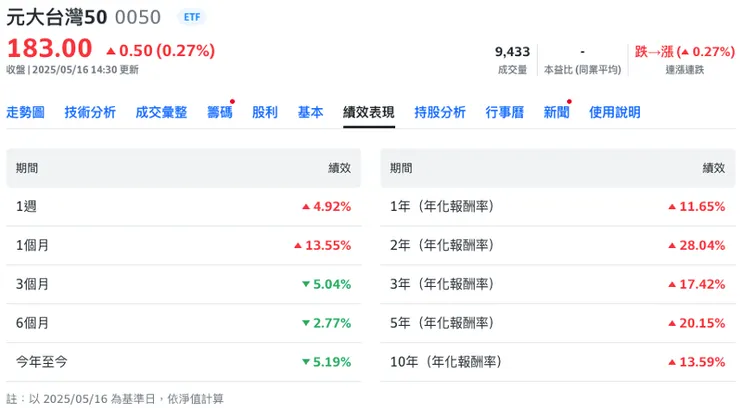
Task: Click the 0.50 (0.27%) price change
Action: pyautogui.click(x=160, y=50)
